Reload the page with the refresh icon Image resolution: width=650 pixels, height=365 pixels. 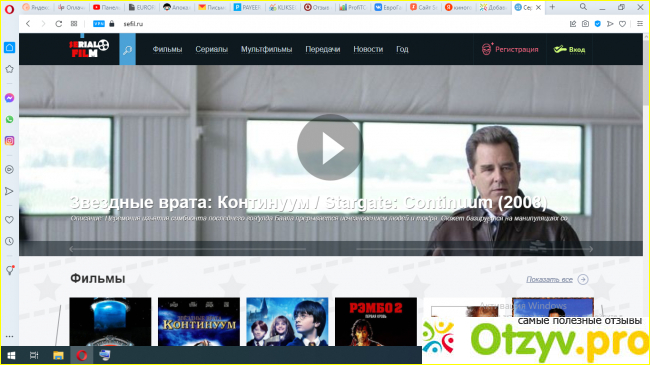coord(58,24)
